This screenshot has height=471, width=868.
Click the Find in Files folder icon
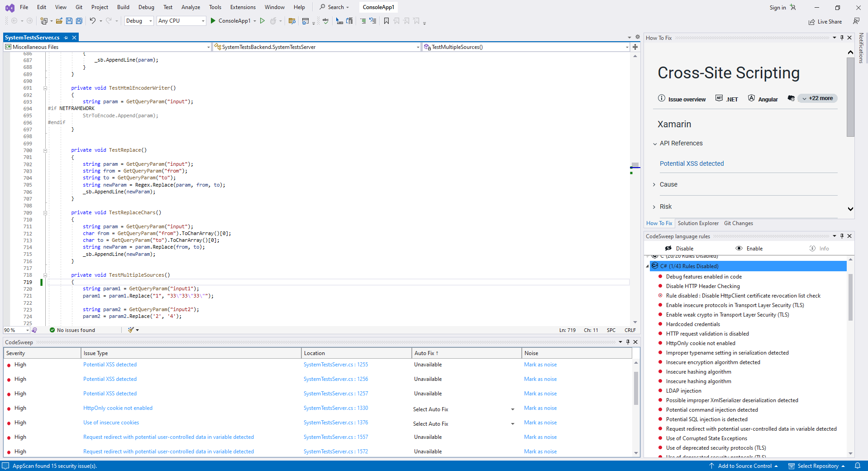point(292,21)
